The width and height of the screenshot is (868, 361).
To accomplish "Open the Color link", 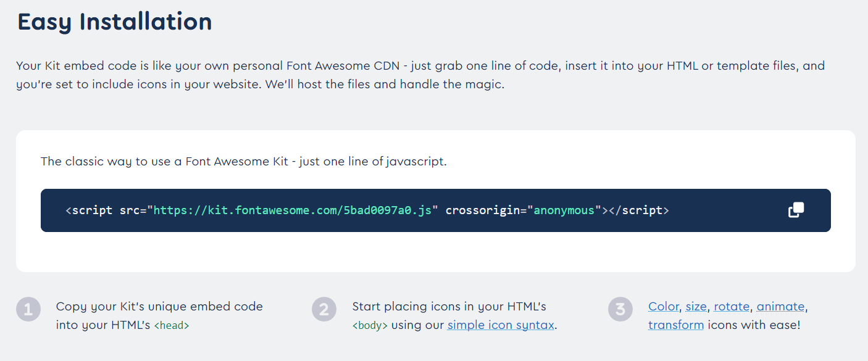I will click(664, 307).
